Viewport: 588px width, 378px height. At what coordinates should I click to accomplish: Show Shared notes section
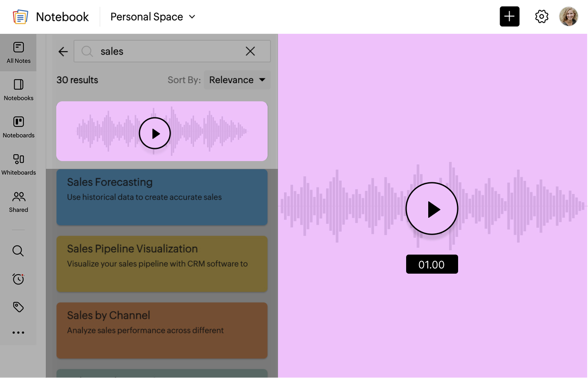[x=18, y=201]
